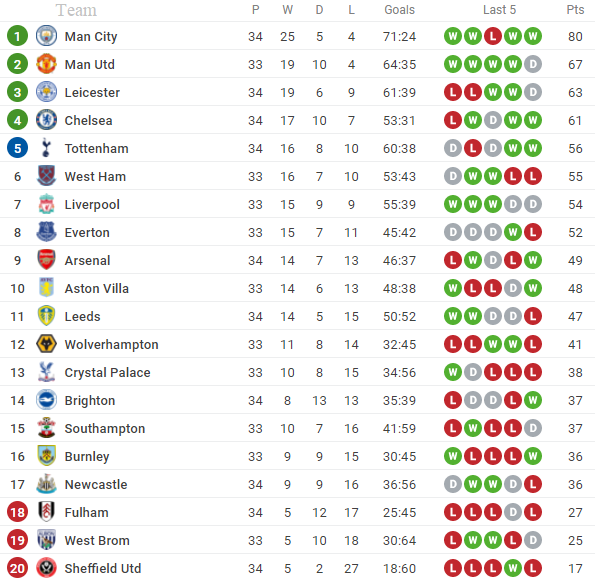Click the Man City club crest

pos(46,36)
